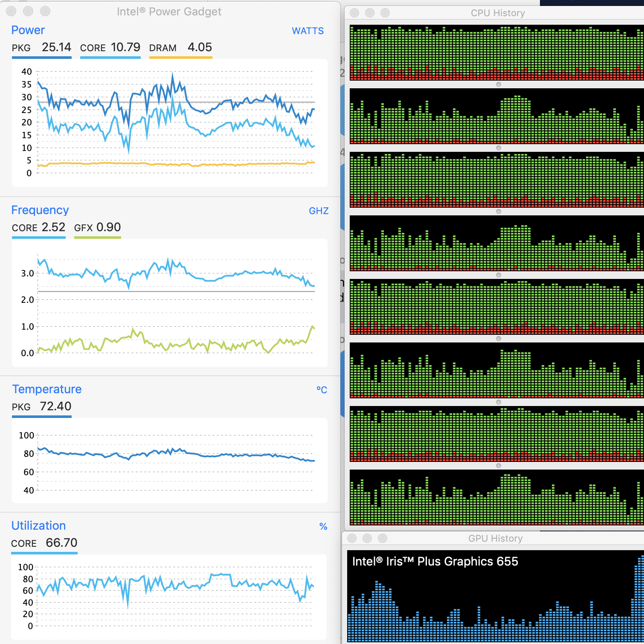Click the dark blue legend bar under PKG power
Screen dimensions: 644x644
(42, 57)
